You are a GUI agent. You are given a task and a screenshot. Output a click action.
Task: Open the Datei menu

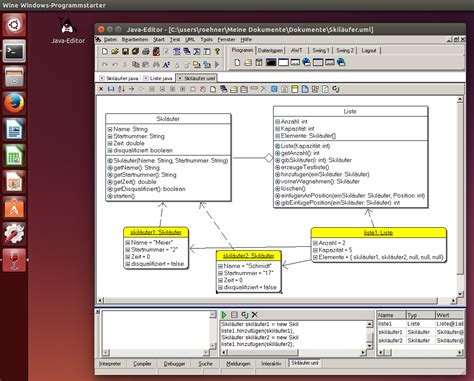pos(110,40)
